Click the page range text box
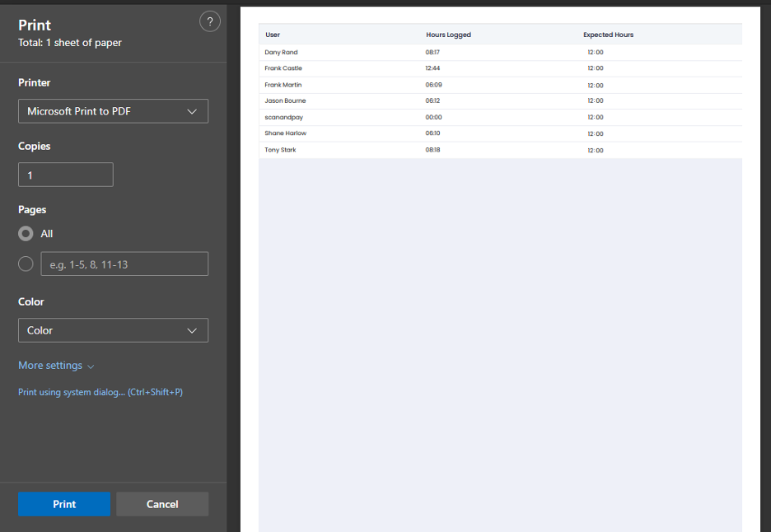Image resolution: width=771 pixels, height=532 pixels. tap(124, 264)
